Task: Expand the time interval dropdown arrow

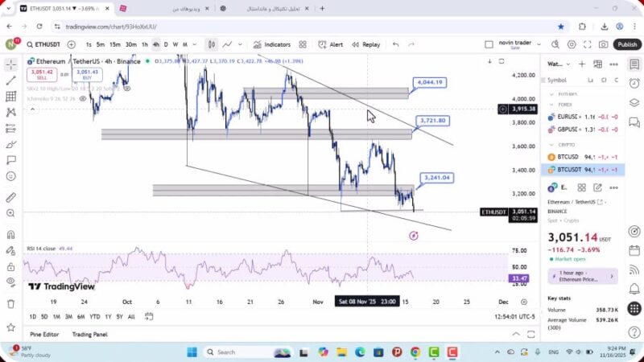Action: 194,44
